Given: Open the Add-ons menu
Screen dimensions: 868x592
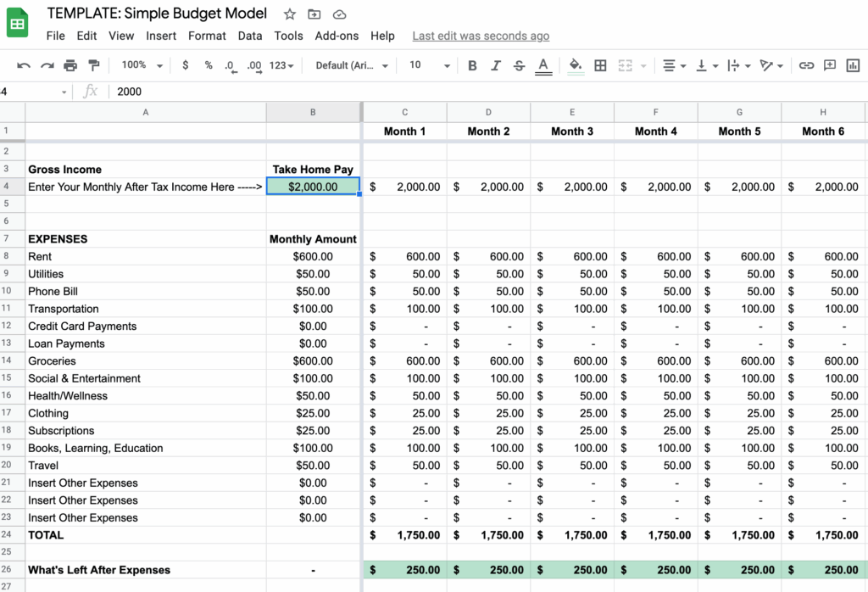Looking at the screenshot, I should click(335, 36).
